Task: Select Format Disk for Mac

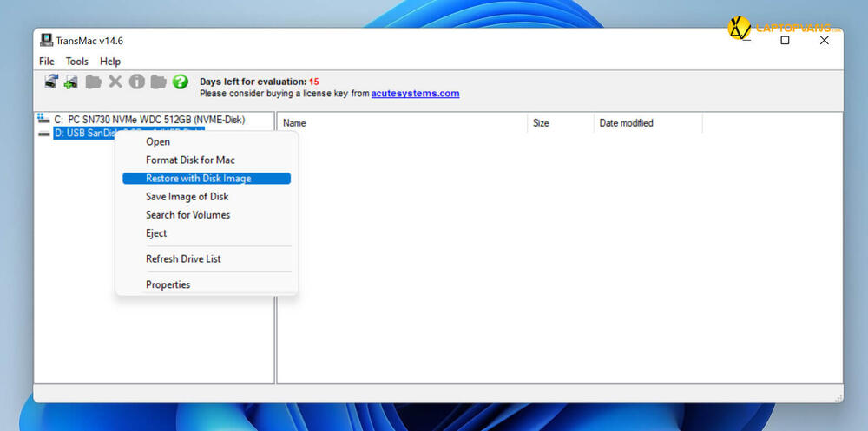Action: click(x=207, y=160)
